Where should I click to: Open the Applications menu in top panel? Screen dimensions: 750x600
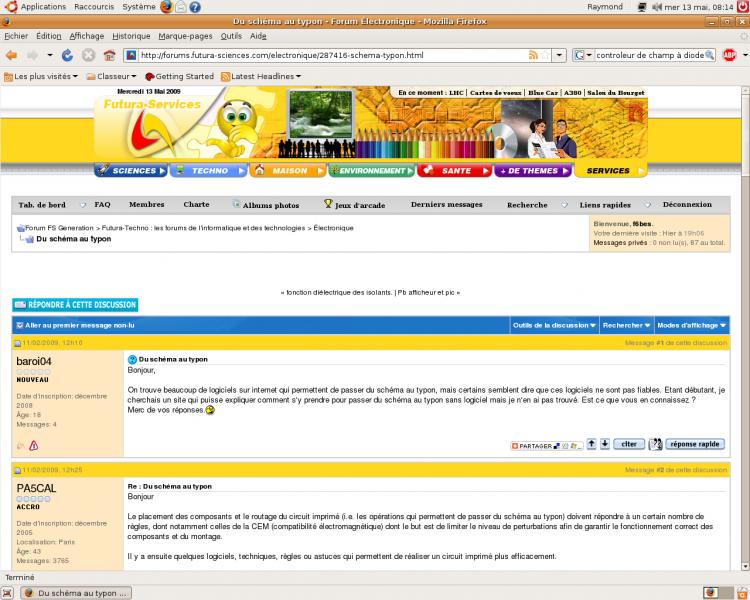pyautogui.click(x=43, y=7)
